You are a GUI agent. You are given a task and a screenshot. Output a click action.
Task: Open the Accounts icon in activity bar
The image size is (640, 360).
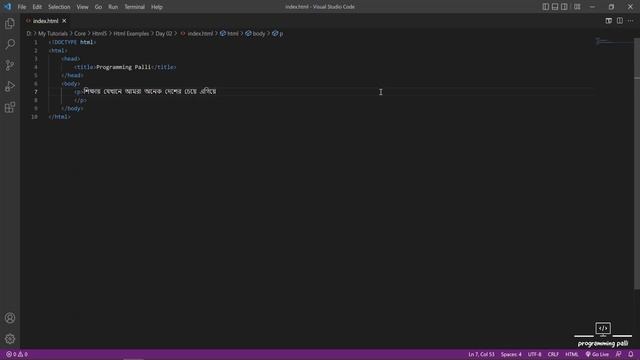[10, 318]
